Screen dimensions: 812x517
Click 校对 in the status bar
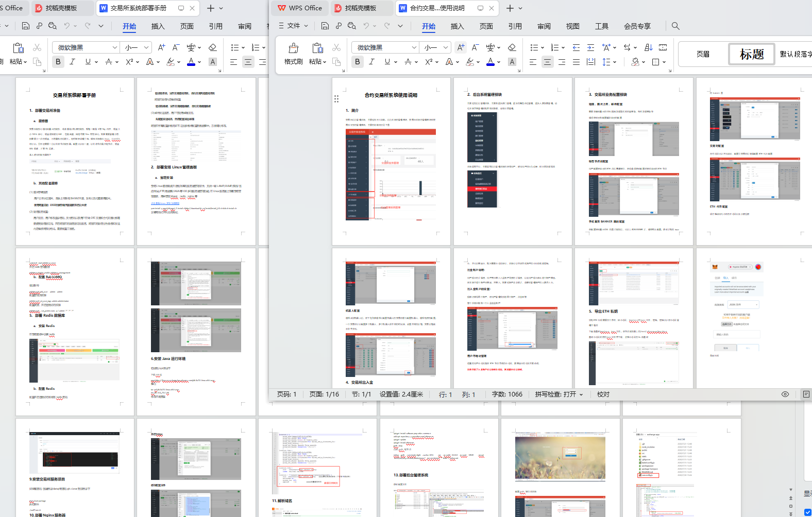[x=603, y=394]
